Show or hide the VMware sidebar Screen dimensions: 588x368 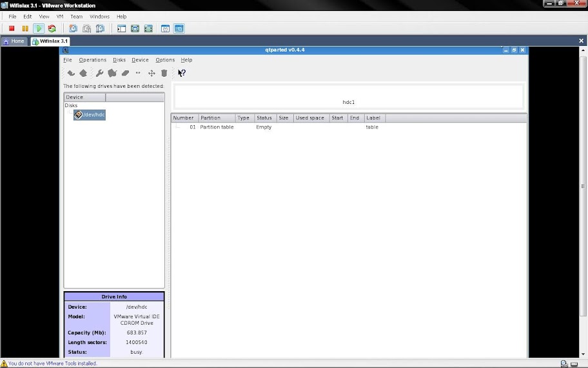121,28
